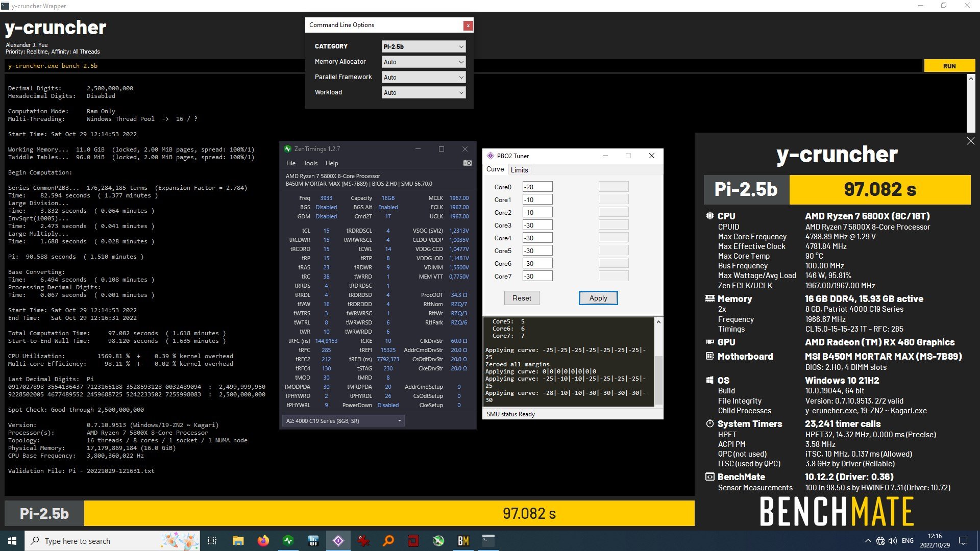
Task: Click the BenchMate section icon
Action: [709, 477]
